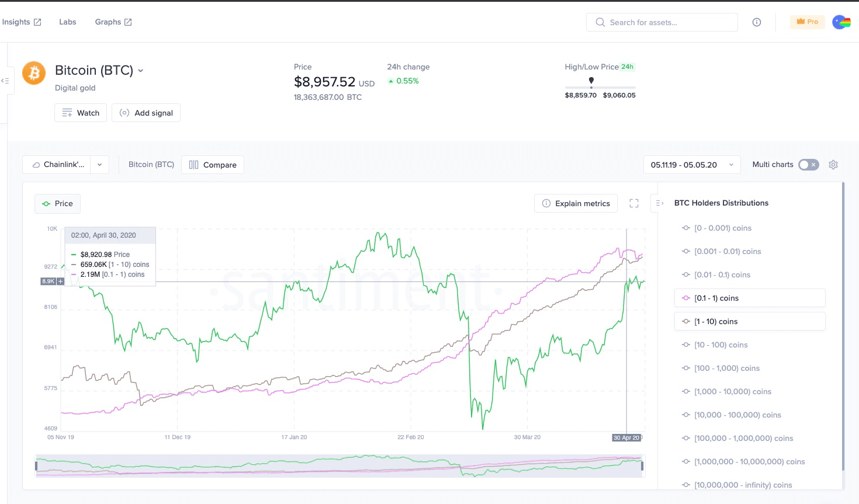The width and height of the screenshot is (859, 504).
Task: Click the user avatar icon
Action: click(x=841, y=22)
